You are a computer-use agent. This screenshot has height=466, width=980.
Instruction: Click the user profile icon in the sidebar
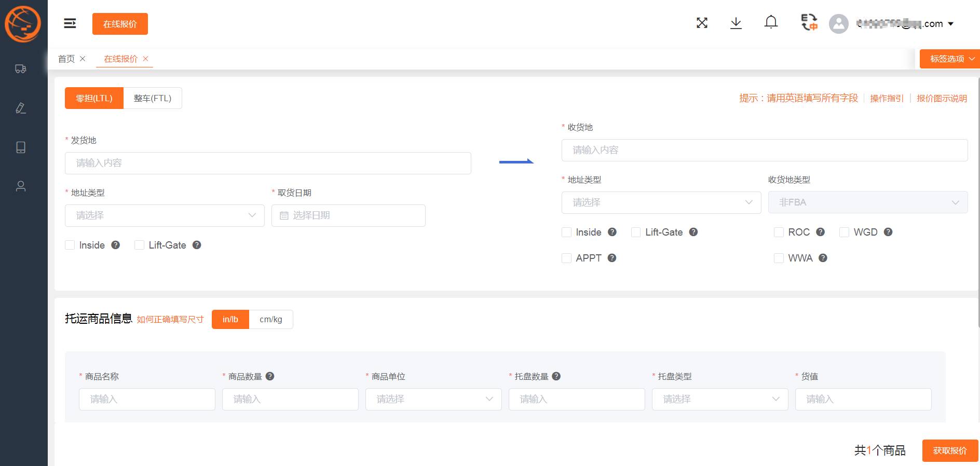coord(21,186)
